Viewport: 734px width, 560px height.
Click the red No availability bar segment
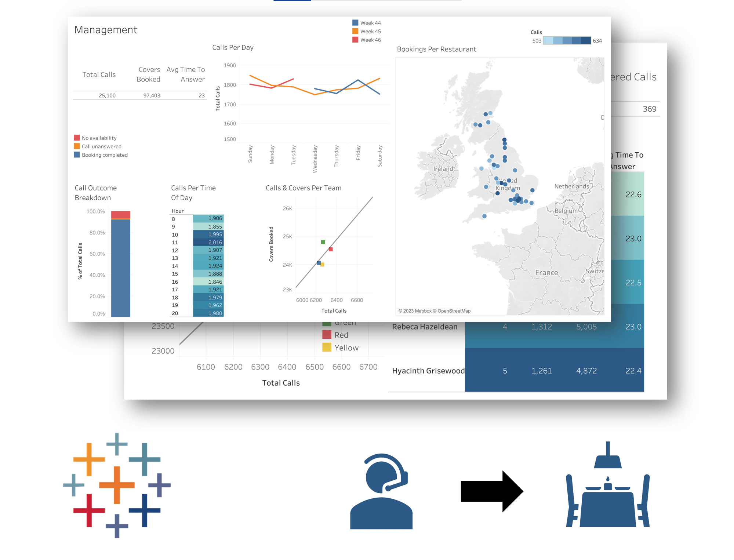(121, 215)
